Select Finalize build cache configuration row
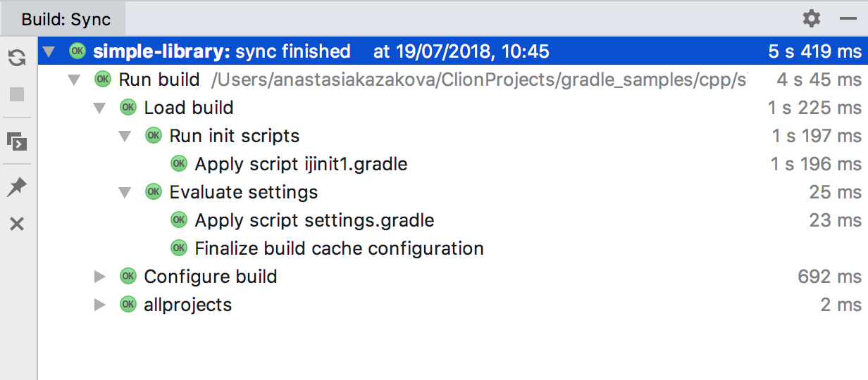 (x=339, y=248)
